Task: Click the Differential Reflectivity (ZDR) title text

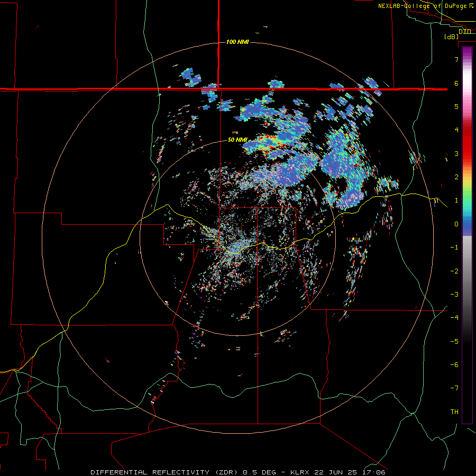Action: [x=166, y=472]
